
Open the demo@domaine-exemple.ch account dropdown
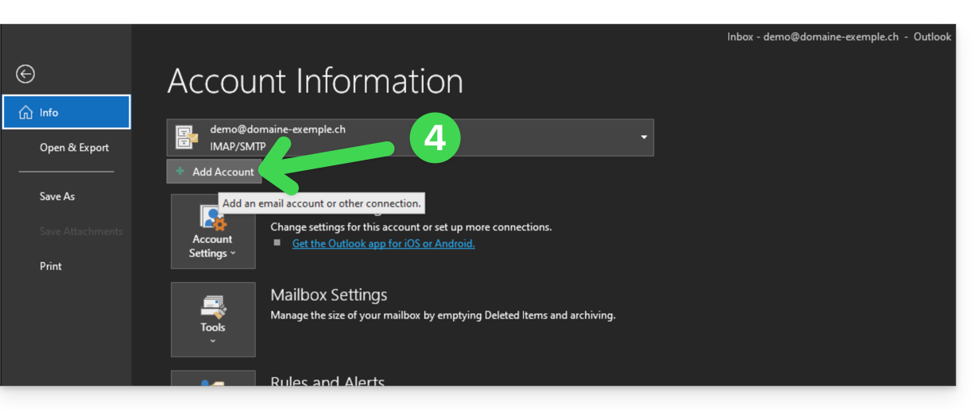pyautogui.click(x=410, y=137)
